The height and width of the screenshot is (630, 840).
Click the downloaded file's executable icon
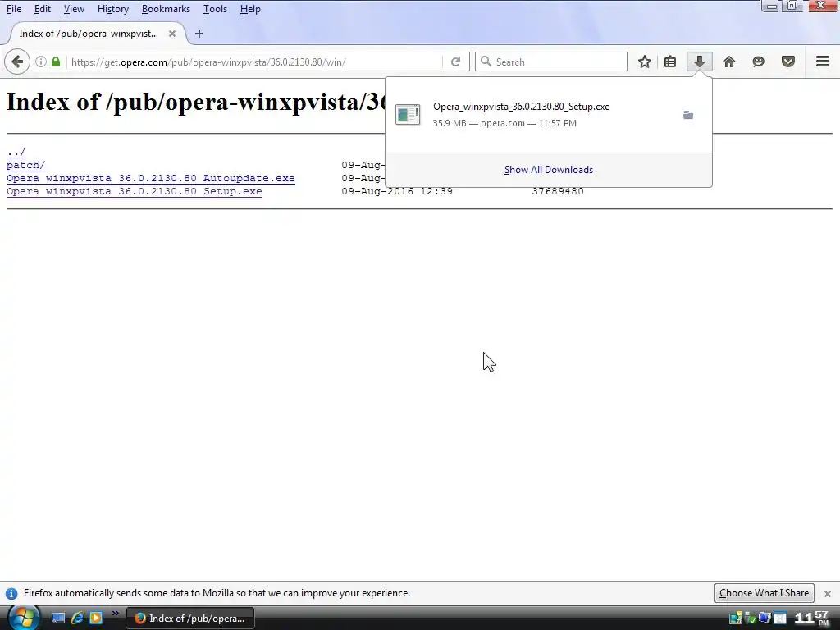(x=408, y=114)
